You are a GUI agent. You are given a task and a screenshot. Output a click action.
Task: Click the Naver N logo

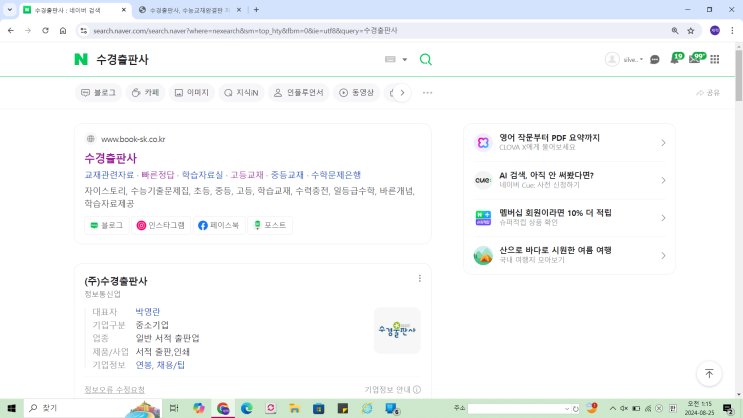point(81,59)
